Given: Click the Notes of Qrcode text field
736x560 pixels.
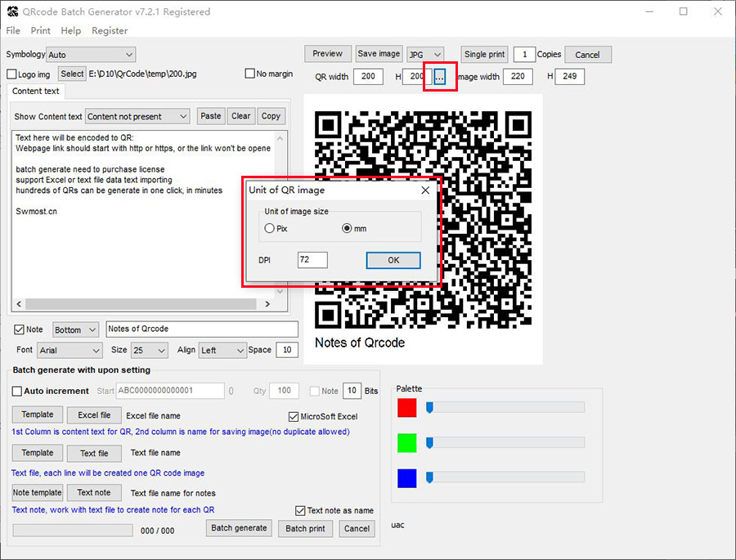Looking at the screenshot, I should click(202, 329).
